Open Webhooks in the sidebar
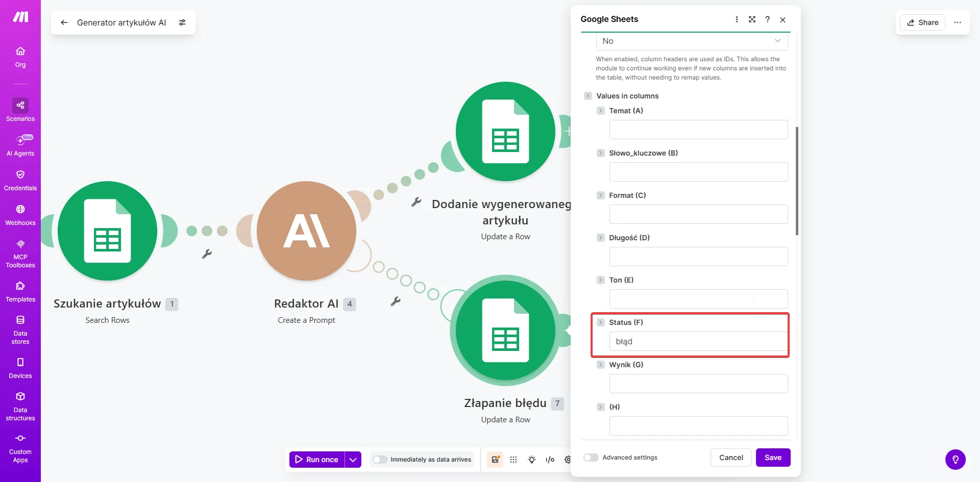The width and height of the screenshot is (980, 482). pyautogui.click(x=20, y=215)
